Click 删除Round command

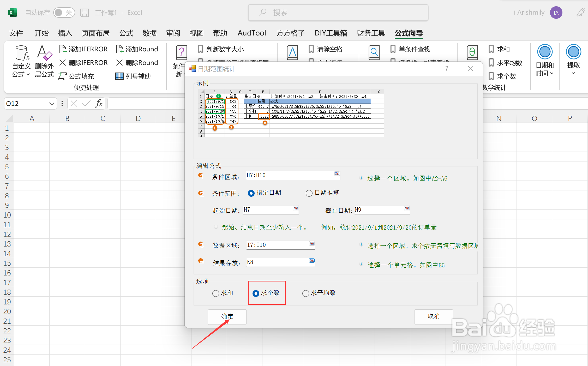(137, 63)
